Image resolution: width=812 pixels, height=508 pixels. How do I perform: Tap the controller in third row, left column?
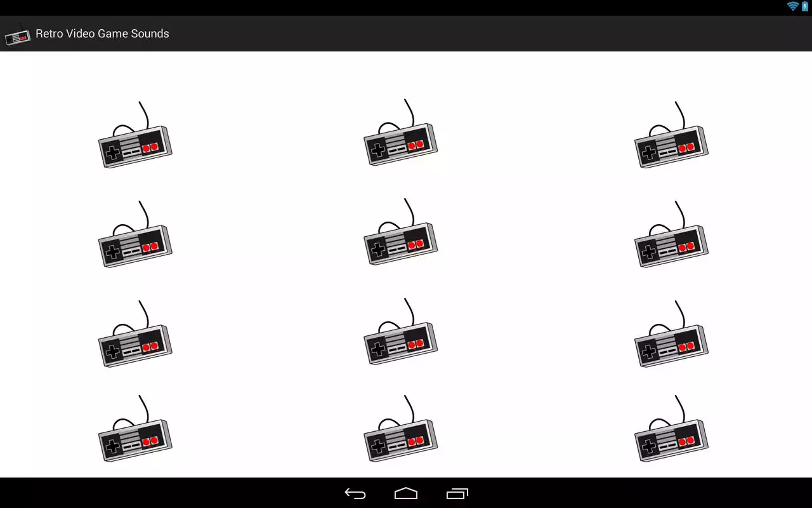(x=135, y=333)
